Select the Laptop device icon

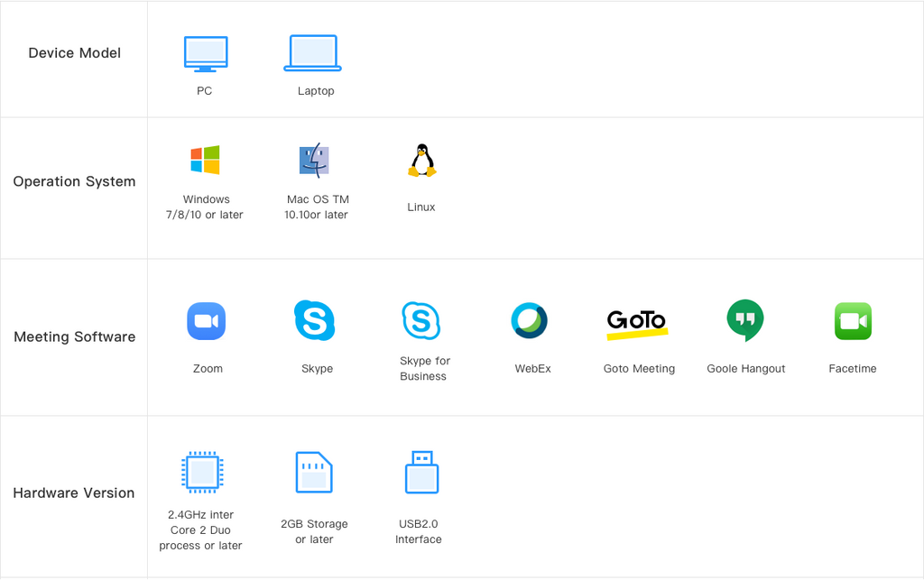coord(313,53)
